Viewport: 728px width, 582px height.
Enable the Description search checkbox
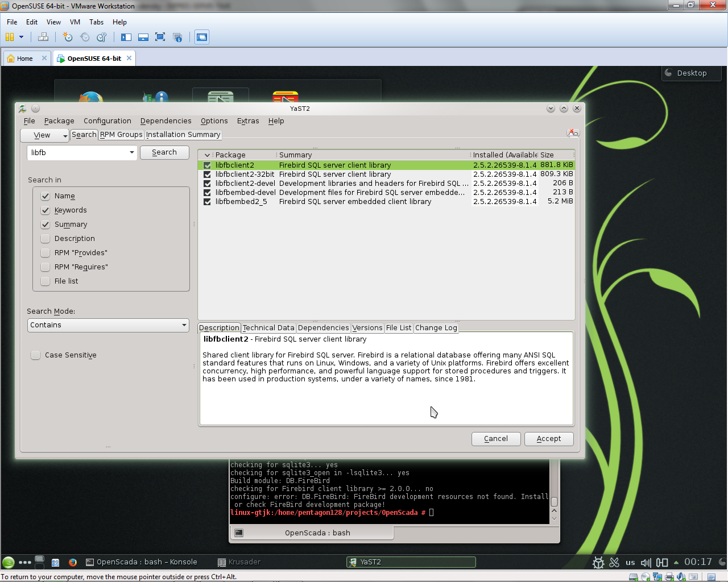point(45,239)
